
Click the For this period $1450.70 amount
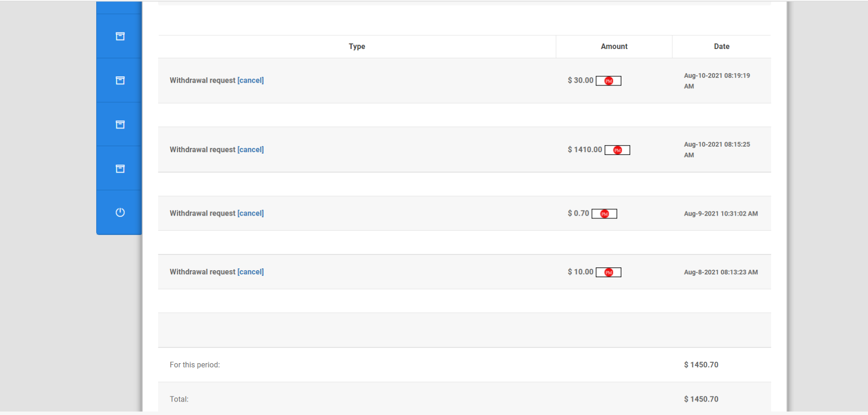(x=701, y=365)
